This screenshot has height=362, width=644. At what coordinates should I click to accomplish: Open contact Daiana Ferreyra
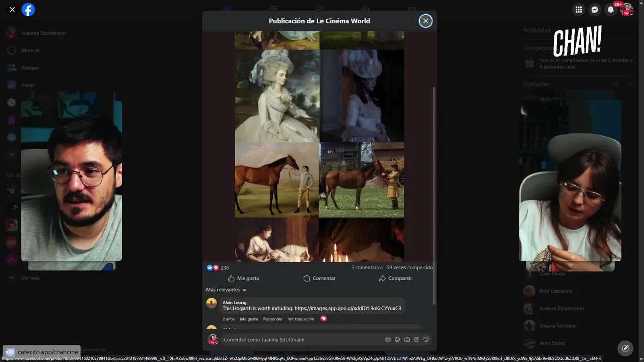coord(557,326)
